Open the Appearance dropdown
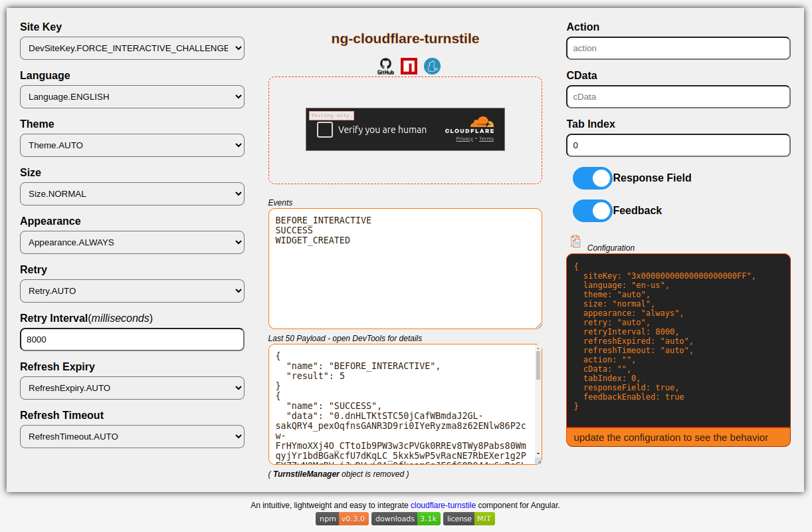This screenshot has height=532, width=812. (x=132, y=242)
